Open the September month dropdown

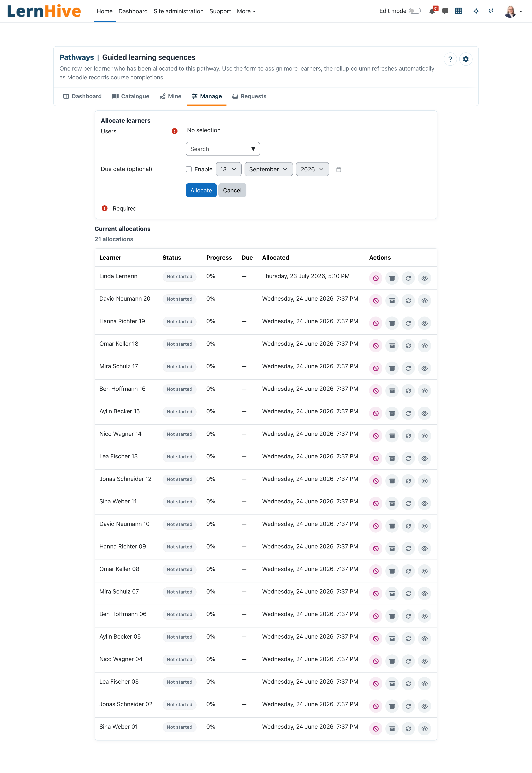[x=268, y=169]
